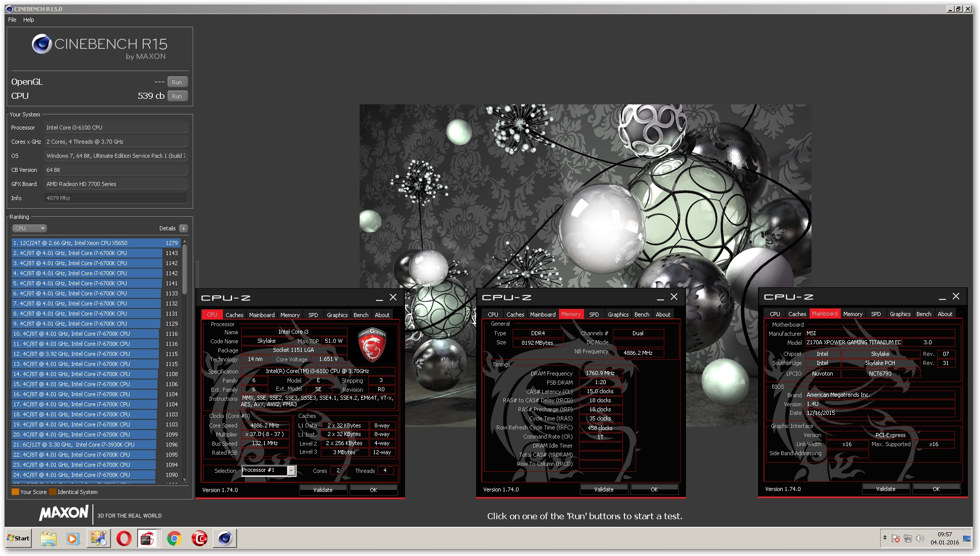This screenshot has width=980, height=556.
Task: Launch Opera browser from taskbar
Action: 124,539
